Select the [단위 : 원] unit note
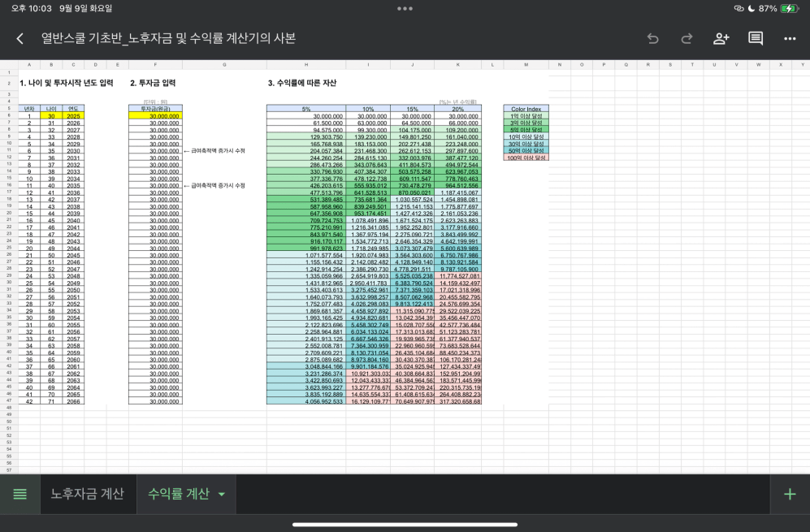The height and width of the screenshot is (532, 810). pos(155,102)
